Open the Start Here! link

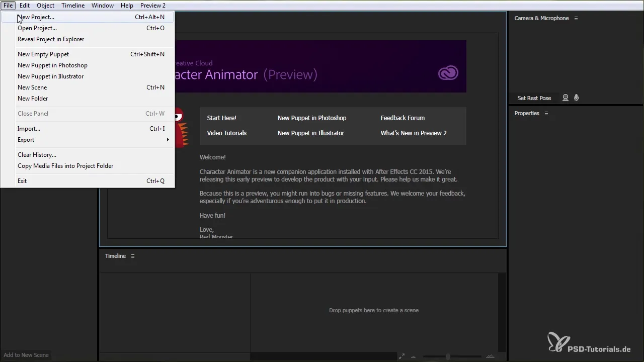pos(221,118)
